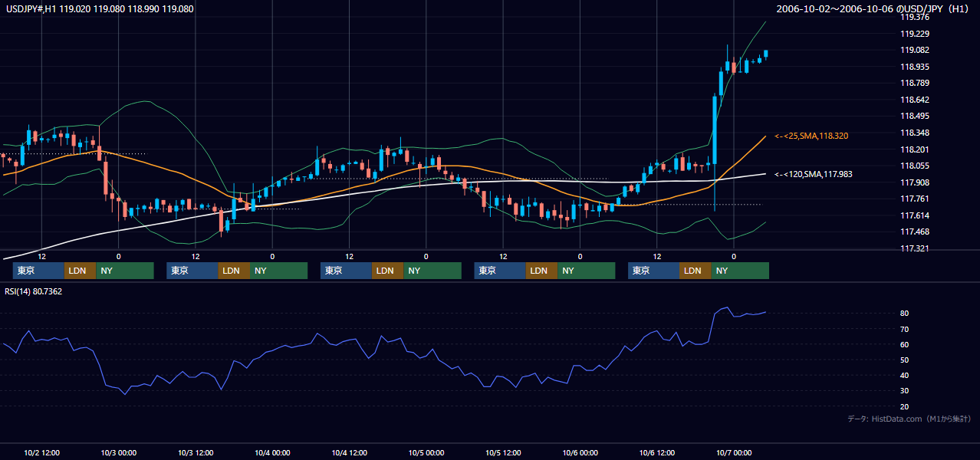
Task: Click the 10/7 00:00 date label
Action: pyautogui.click(x=734, y=453)
